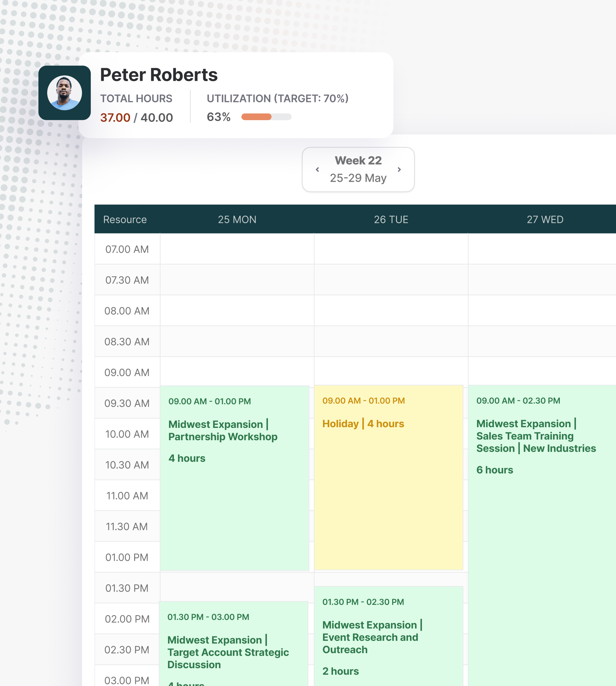The height and width of the screenshot is (686, 616).
Task: Click the 2 hours label on Tuesday
Action: (341, 671)
